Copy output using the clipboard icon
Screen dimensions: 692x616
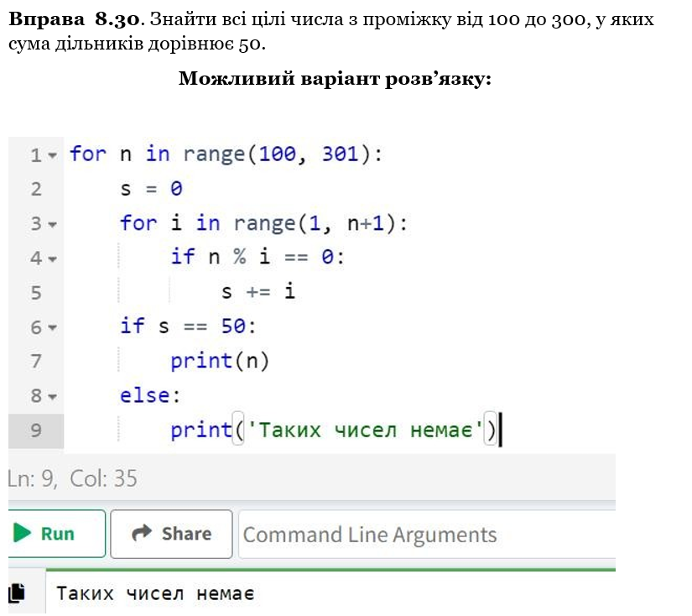tap(17, 593)
